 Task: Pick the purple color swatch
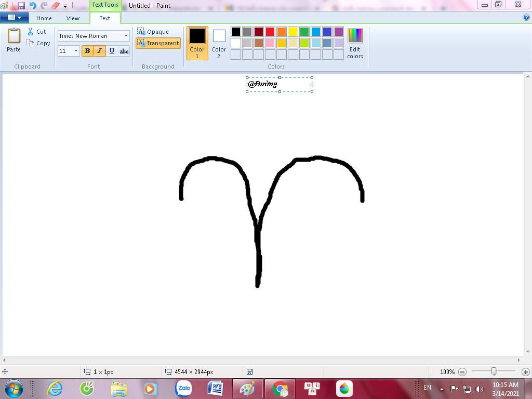pyautogui.click(x=339, y=32)
